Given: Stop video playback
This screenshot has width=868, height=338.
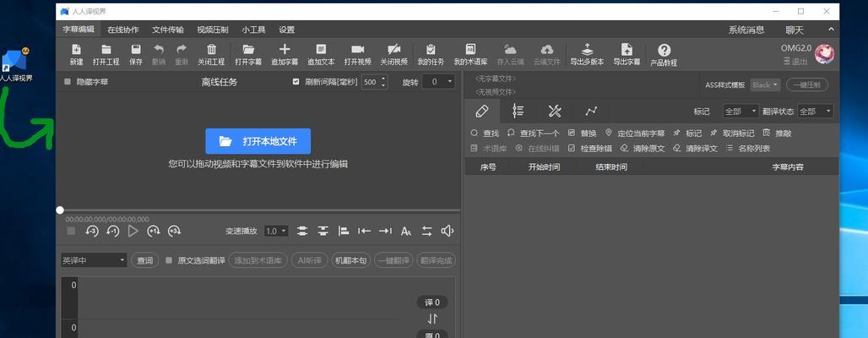Looking at the screenshot, I should coord(71,231).
